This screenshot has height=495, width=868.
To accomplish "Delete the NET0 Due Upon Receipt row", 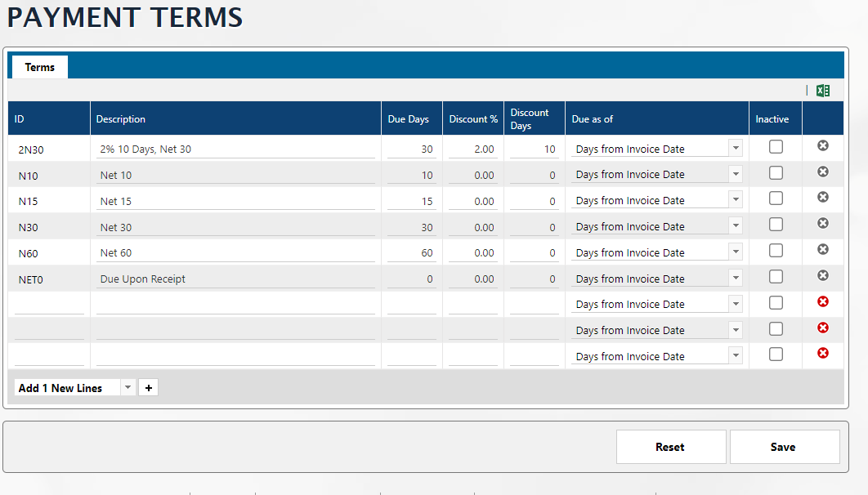I will tap(823, 275).
